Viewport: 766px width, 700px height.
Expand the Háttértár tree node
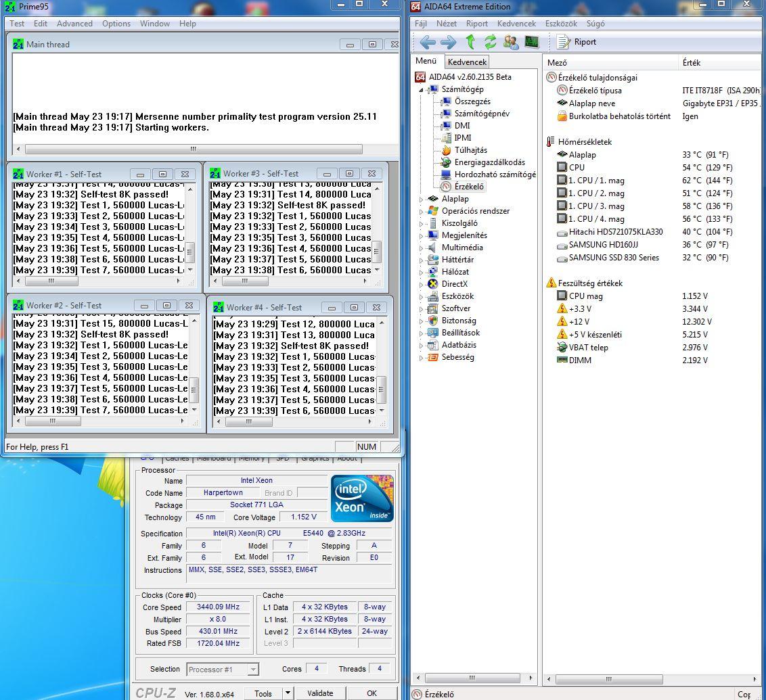tap(421, 260)
